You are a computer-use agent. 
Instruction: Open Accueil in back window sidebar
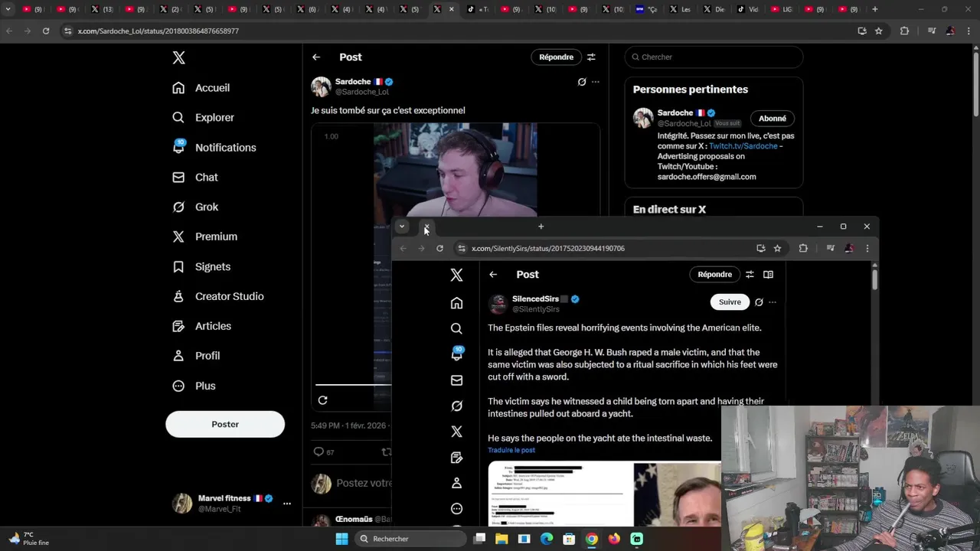tap(201, 88)
